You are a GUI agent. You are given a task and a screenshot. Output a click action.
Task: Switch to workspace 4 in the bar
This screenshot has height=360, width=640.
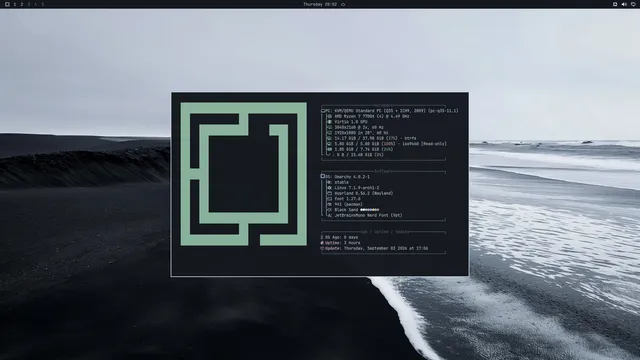point(36,4)
